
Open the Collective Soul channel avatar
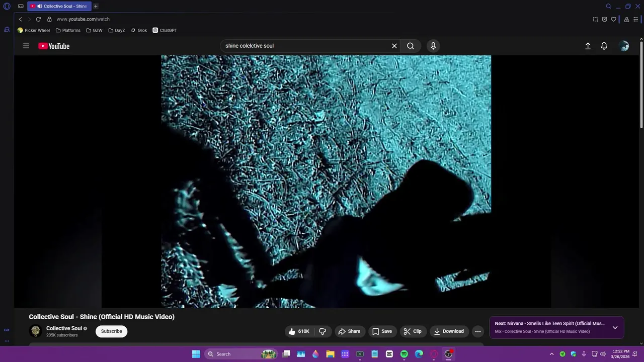35,331
